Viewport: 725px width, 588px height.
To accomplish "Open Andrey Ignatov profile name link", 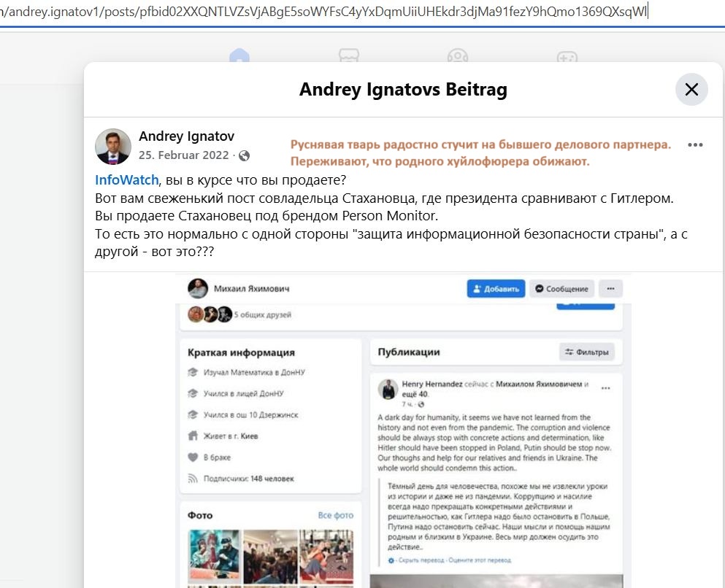I will (x=186, y=136).
